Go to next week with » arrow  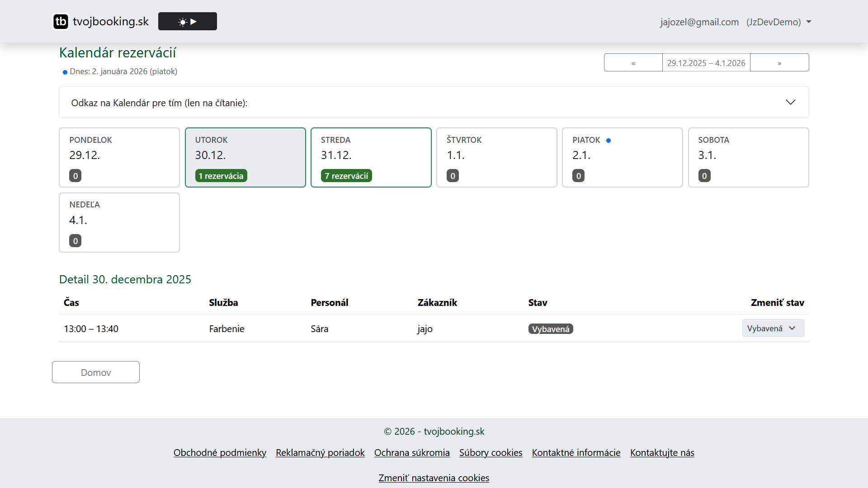pos(779,63)
